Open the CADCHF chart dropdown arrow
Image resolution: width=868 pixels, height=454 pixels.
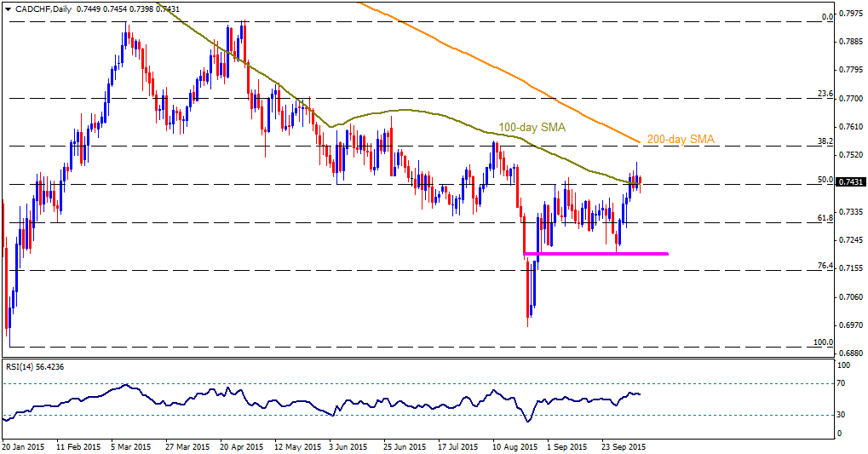[x=7, y=9]
